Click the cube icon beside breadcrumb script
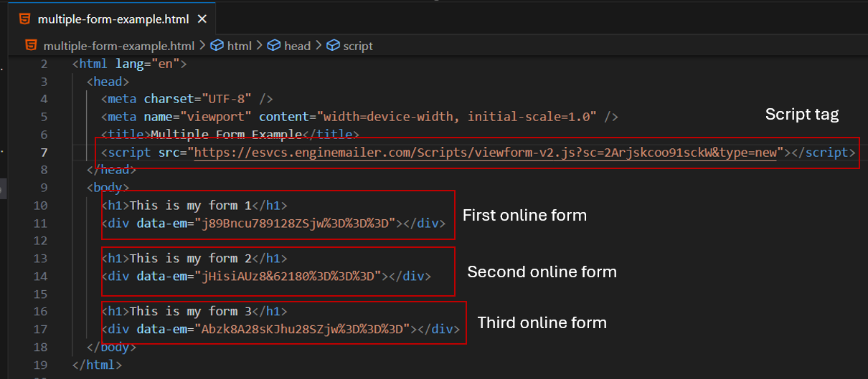Viewport: 868px width, 379px height. tap(333, 46)
